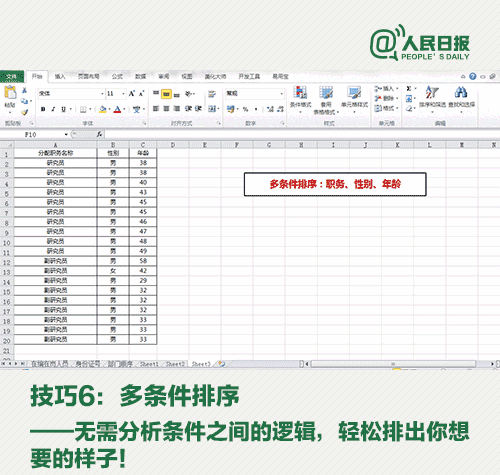
Task: Switch to the Page Layout (页面布局) tab
Action: pyautogui.click(x=89, y=77)
